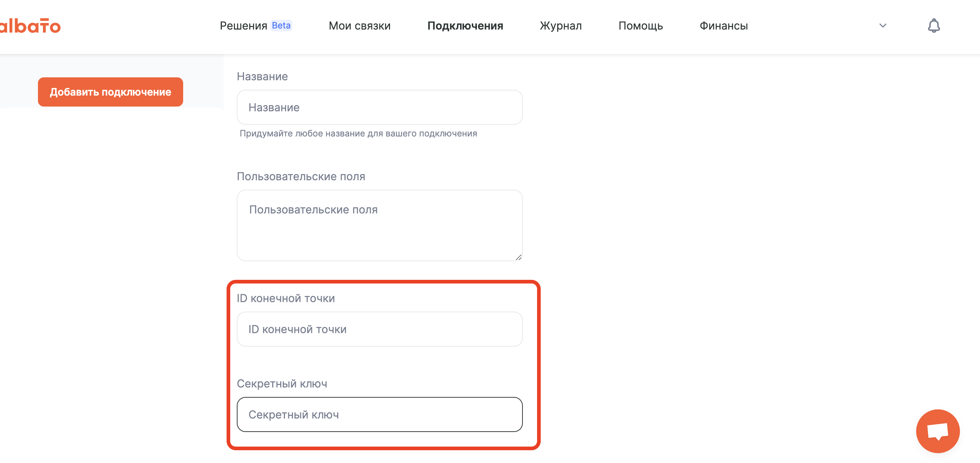Image resolution: width=980 pixels, height=463 pixels.
Task: Switch to Мои связки section
Action: (x=359, y=26)
